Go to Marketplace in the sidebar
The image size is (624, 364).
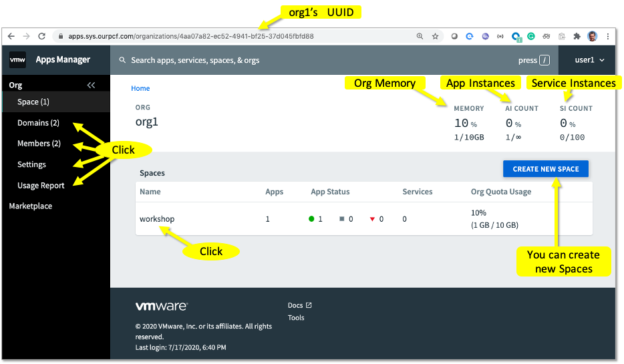click(x=31, y=206)
